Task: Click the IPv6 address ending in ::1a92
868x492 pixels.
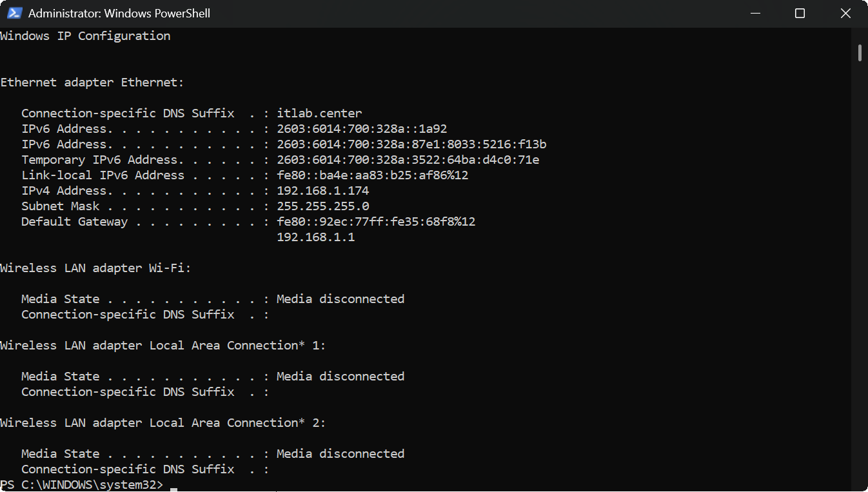Action: 362,129
